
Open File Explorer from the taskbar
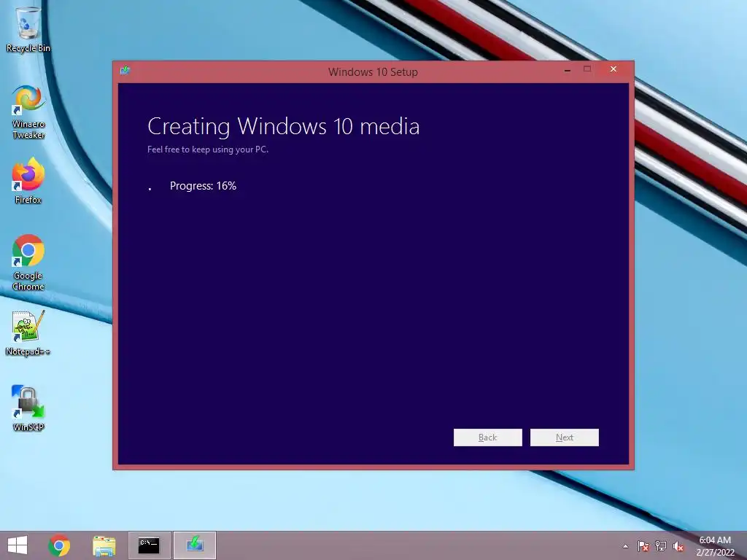pos(104,545)
